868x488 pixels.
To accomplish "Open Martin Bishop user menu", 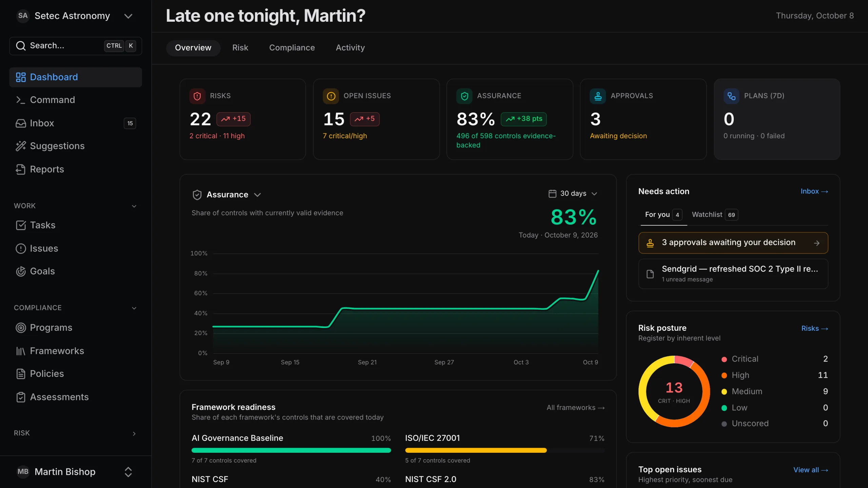I will (75, 472).
